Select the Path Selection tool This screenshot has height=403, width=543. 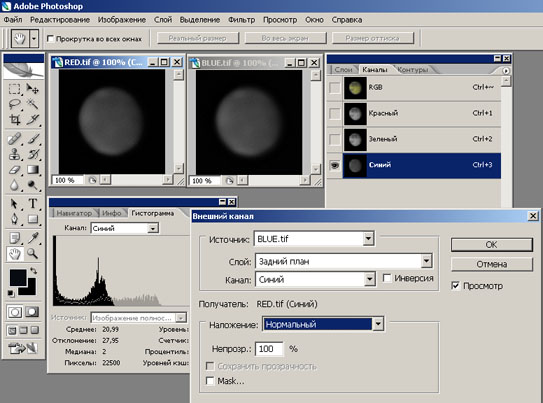click(x=14, y=204)
